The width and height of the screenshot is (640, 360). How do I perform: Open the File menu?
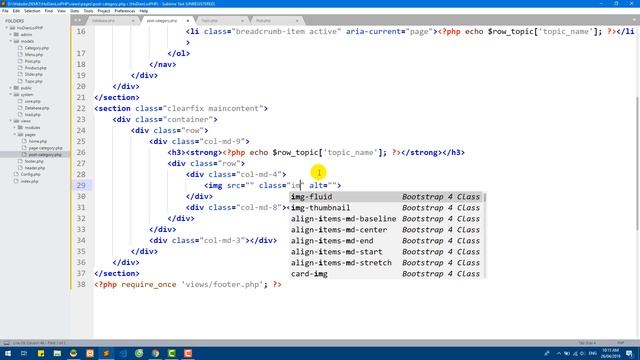5,11
